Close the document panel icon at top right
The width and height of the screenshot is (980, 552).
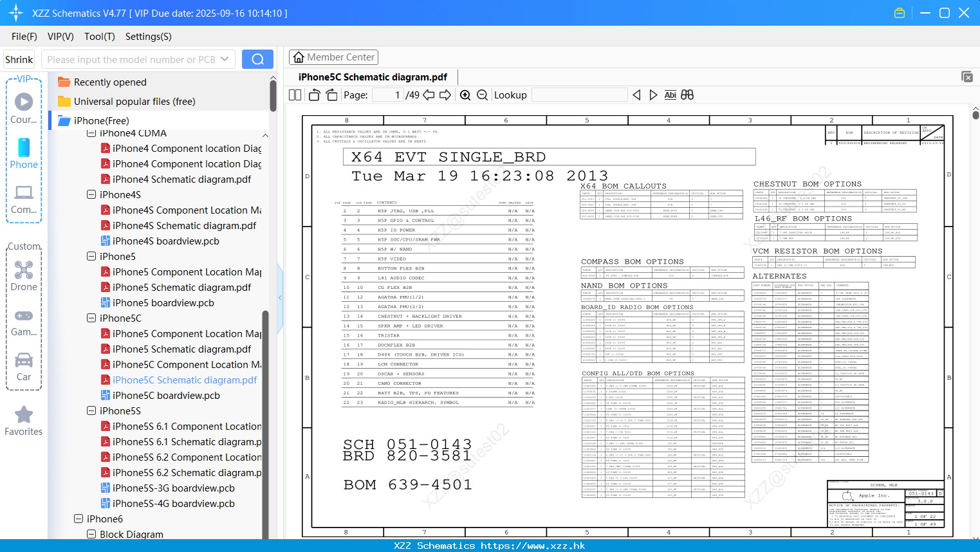click(x=967, y=77)
